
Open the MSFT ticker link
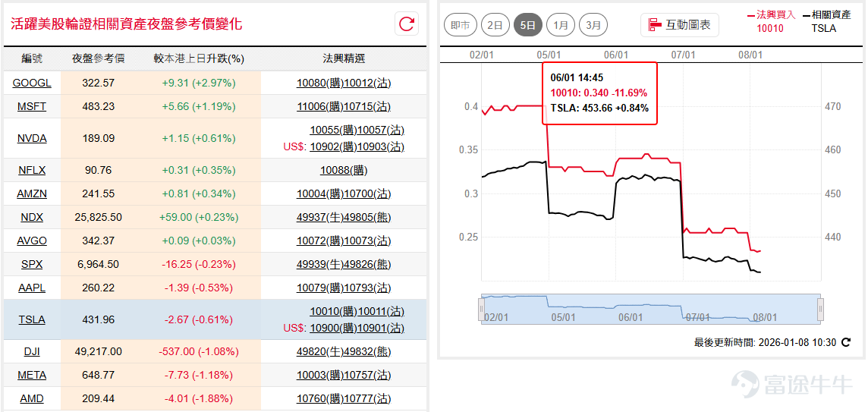point(32,106)
